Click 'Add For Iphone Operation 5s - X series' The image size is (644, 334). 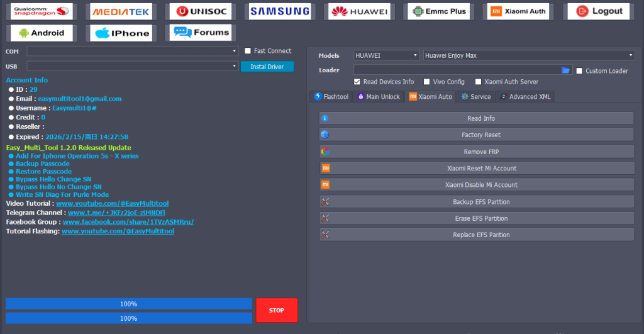click(77, 156)
